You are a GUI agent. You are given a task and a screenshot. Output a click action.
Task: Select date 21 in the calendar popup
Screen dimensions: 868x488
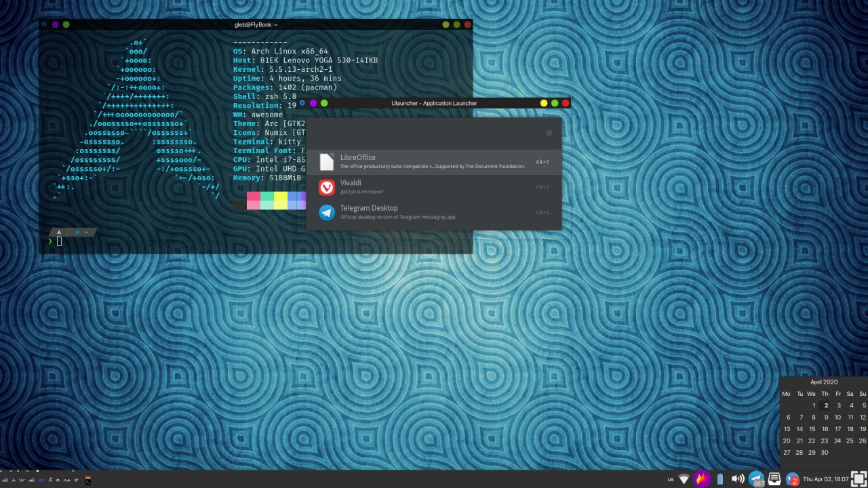point(800,441)
